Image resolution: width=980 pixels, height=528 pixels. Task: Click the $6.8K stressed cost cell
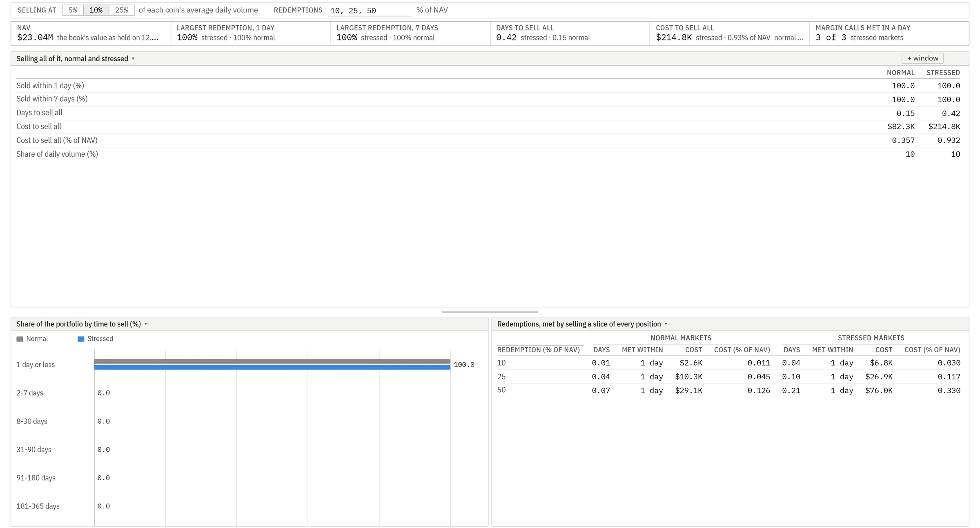click(881, 363)
